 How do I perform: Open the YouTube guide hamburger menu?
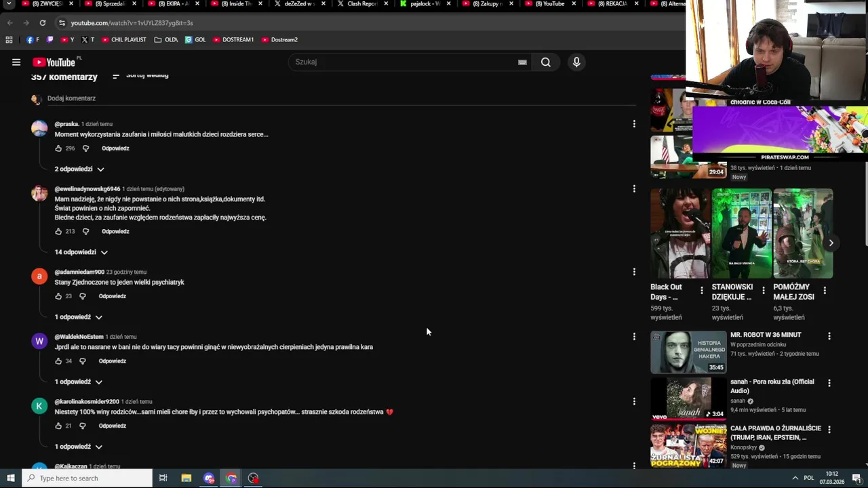pyautogui.click(x=16, y=62)
